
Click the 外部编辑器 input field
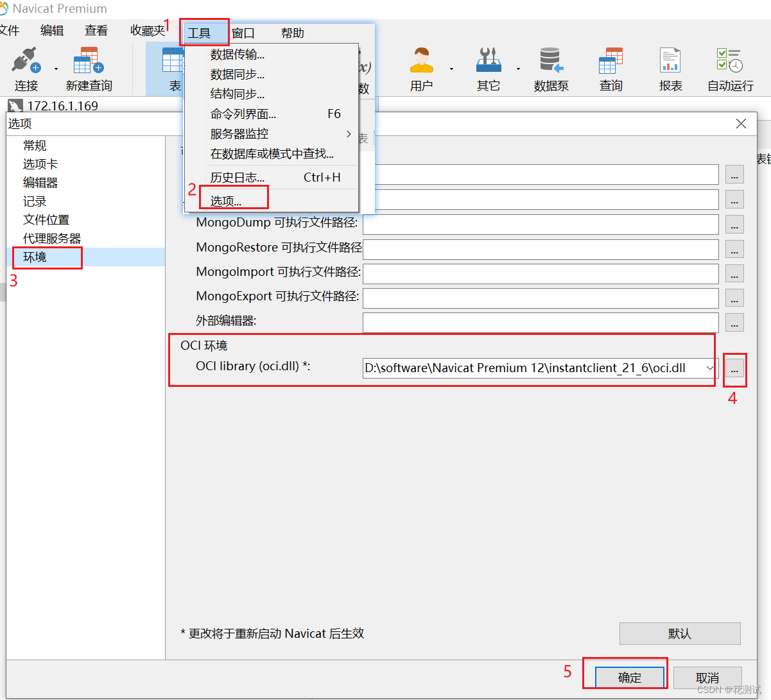[541, 323]
